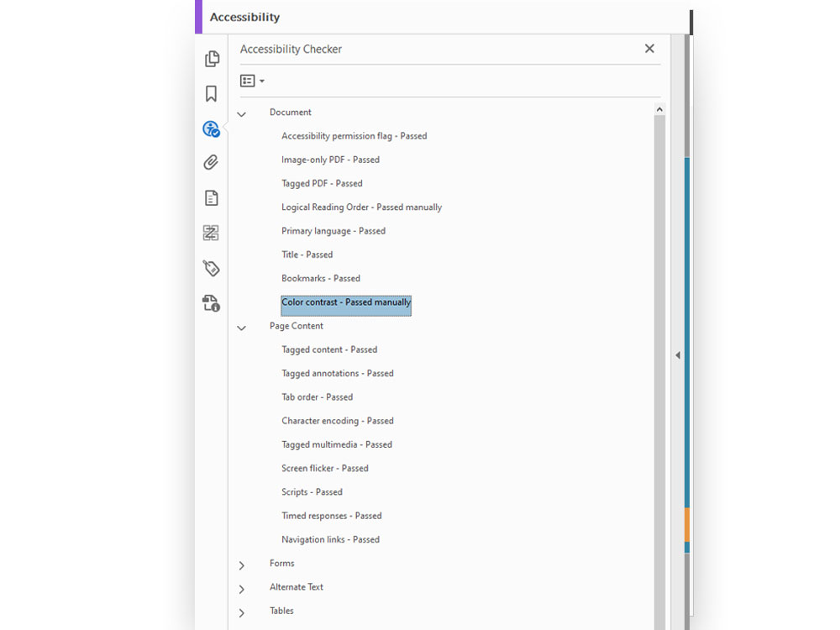Open the Tags panel icon
The width and height of the screenshot is (840, 630).
[211, 268]
